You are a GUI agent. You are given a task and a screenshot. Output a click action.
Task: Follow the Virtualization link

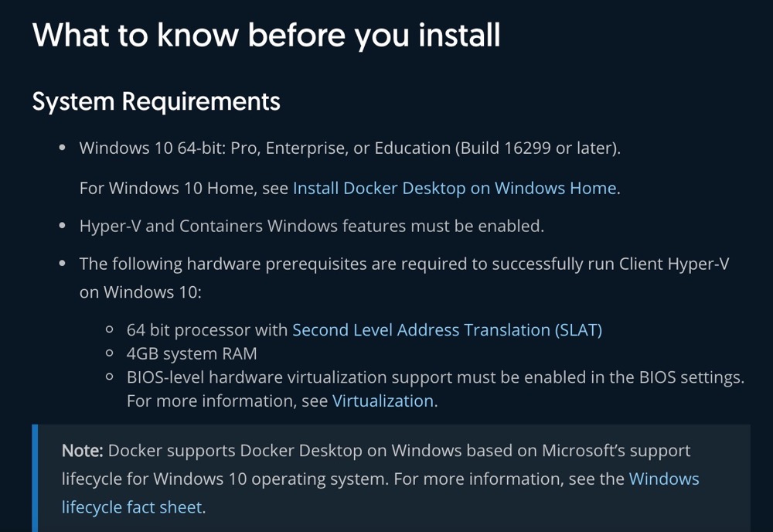383,401
